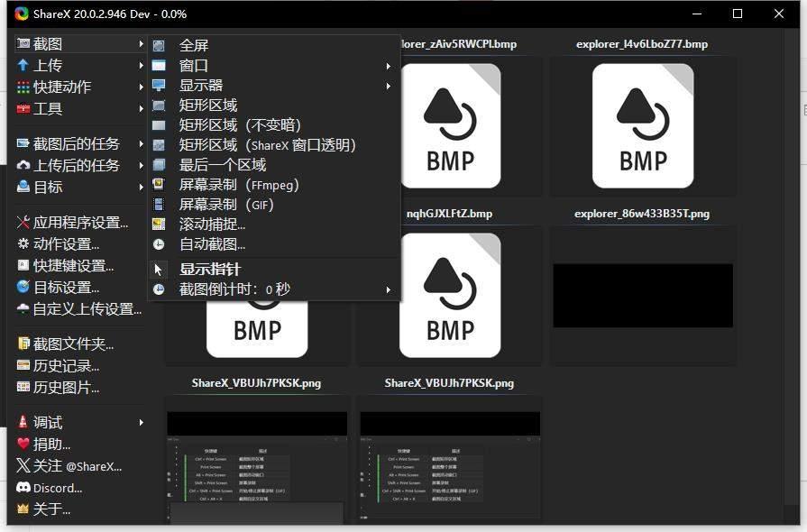Click the 屏幕录制 (FFmpeg) icon

(159, 184)
